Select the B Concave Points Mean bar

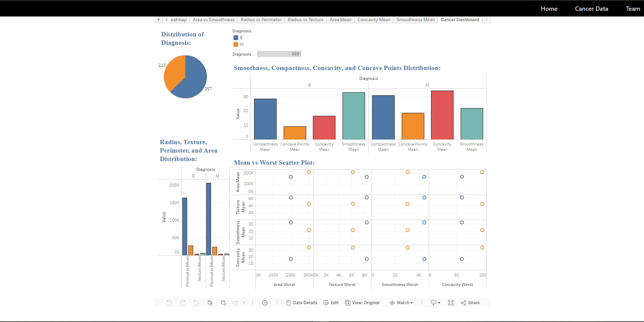(295, 133)
